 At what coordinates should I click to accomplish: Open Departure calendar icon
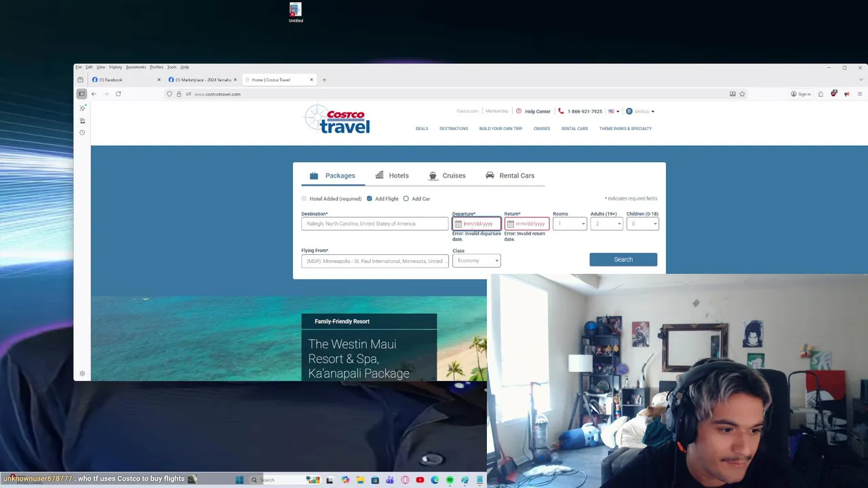tap(458, 224)
